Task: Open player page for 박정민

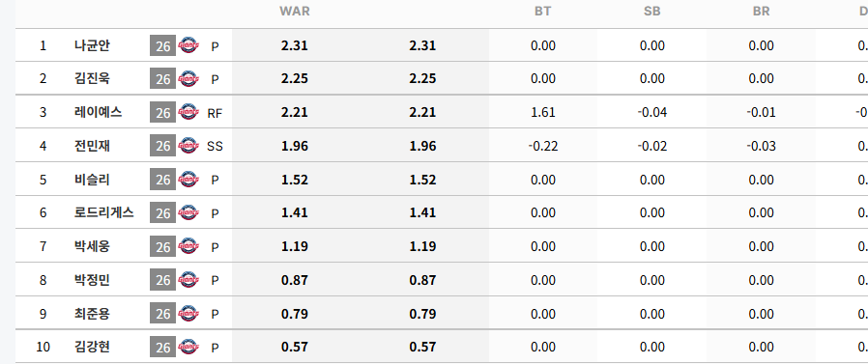Action: 92,280
